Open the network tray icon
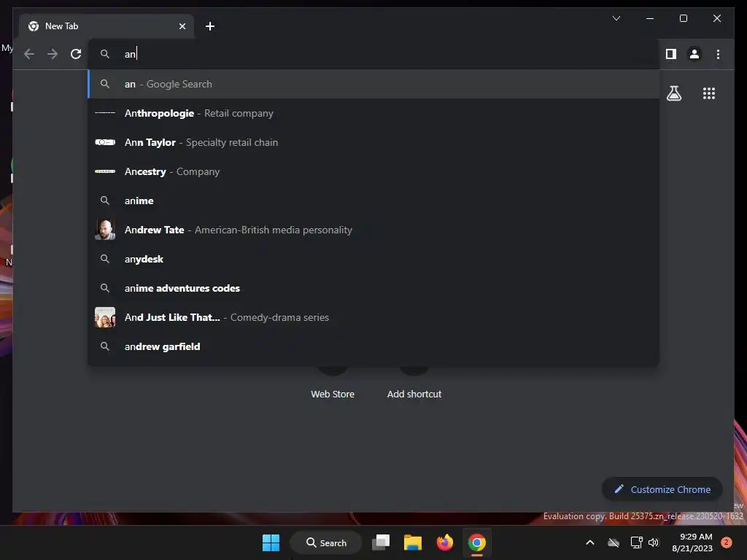 (636, 542)
